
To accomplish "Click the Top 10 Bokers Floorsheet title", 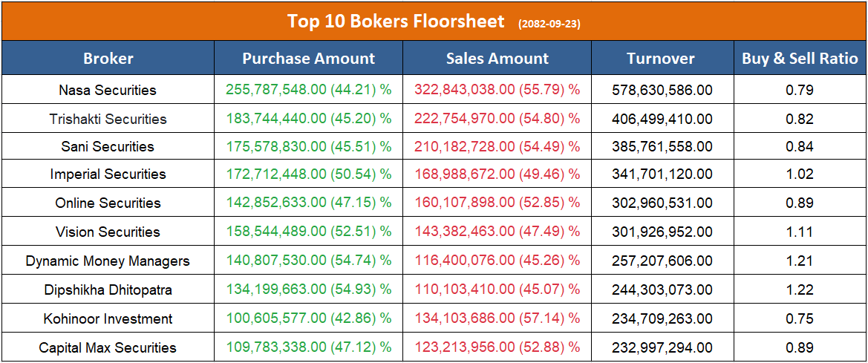I will [x=396, y=22].
